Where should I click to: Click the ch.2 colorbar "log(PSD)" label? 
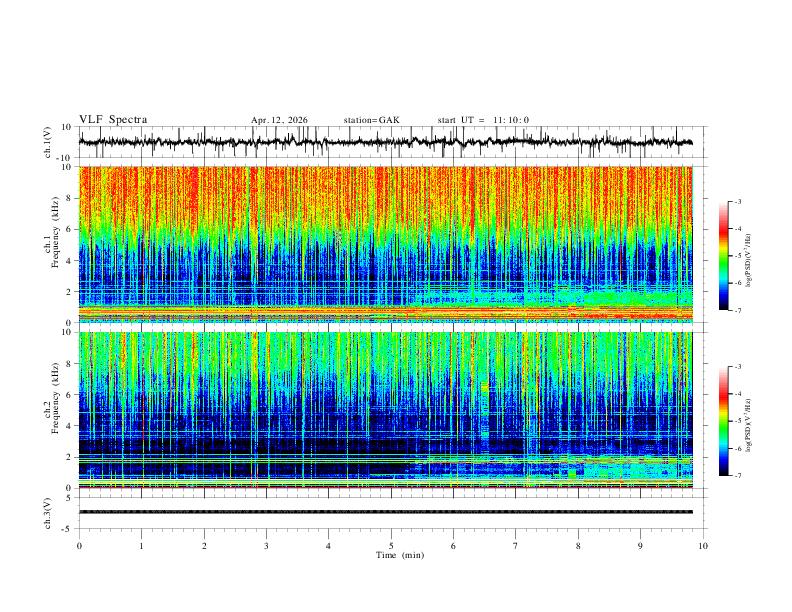tap(749, 425)
